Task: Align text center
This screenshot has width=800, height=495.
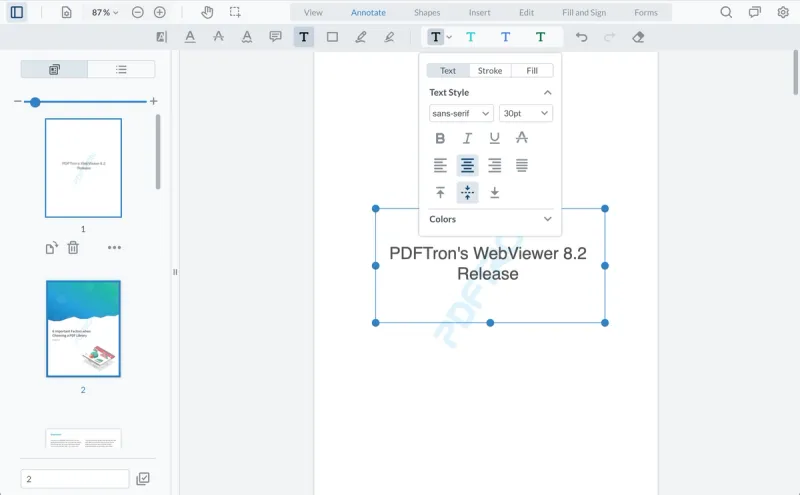Action: 467,165
